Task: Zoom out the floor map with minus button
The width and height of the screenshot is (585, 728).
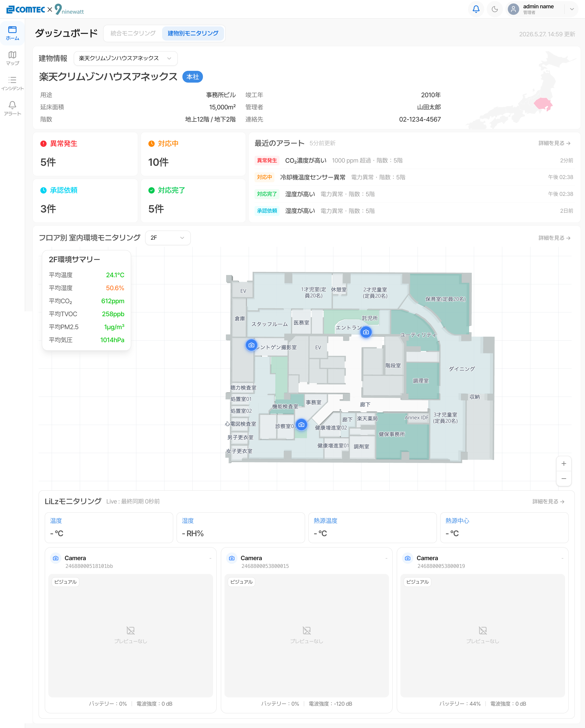Action: (x=564, y=479)
